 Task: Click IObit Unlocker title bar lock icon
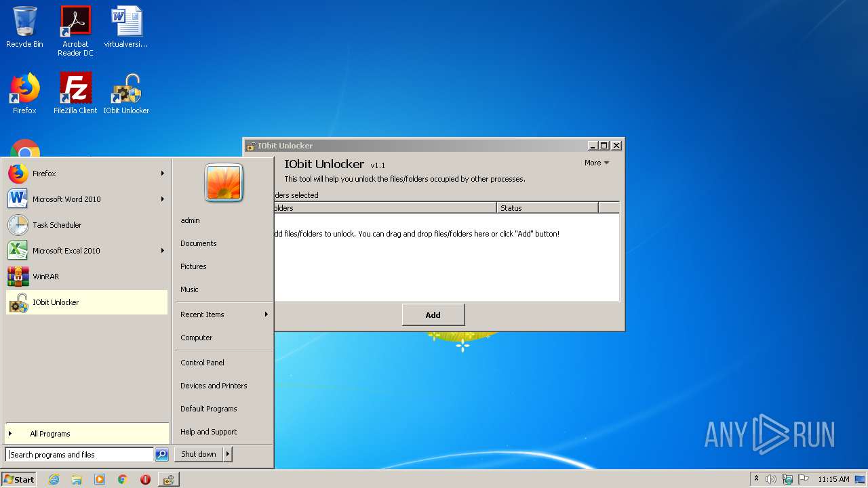point(251,146)
